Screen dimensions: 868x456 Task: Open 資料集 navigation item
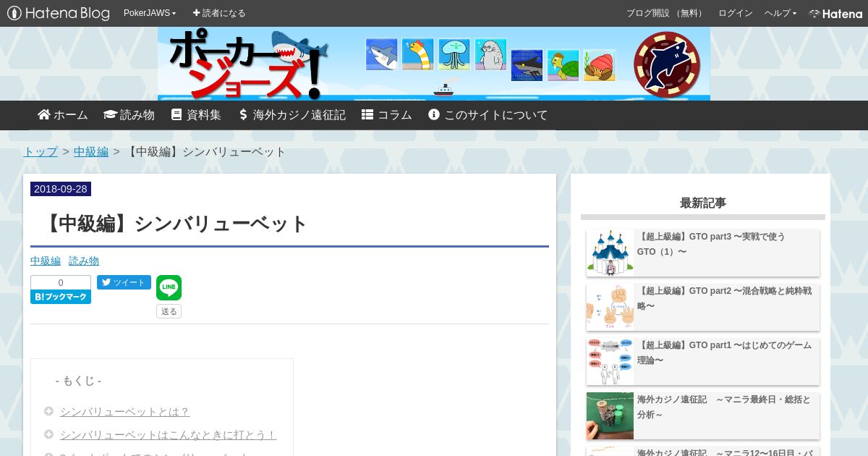click(196, 115)
